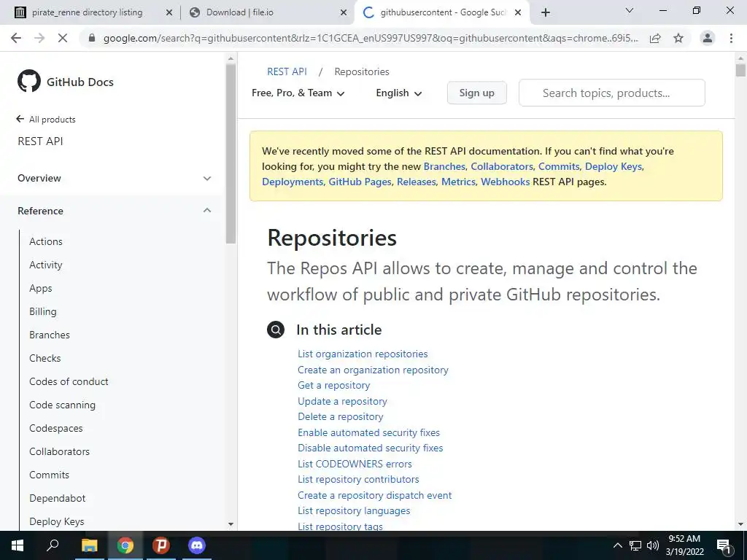This screenshot has height=560, width=747.
Task: Show hidden system tray icons
Action: click(x=617, y=545)
